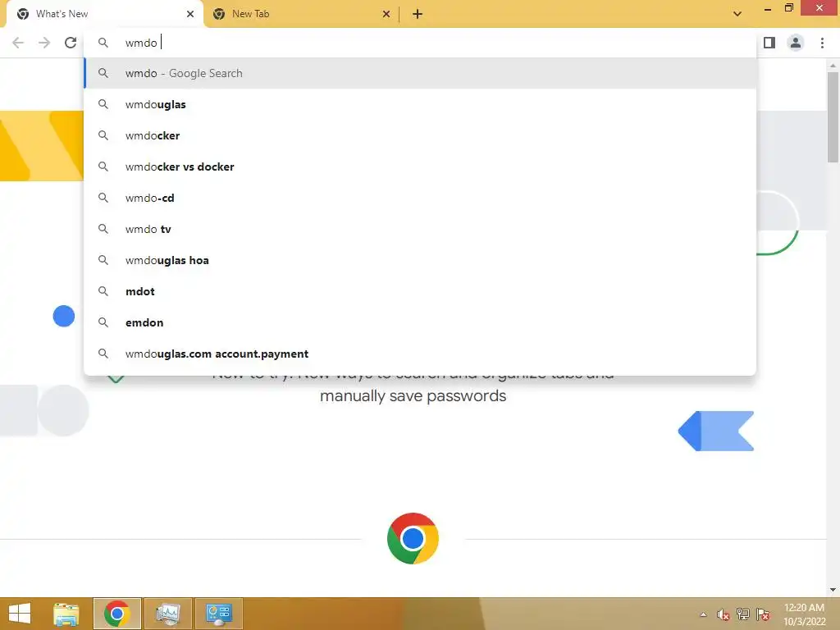This screenshot has width=840, height=630.
Task: Open Chrome three-dot customize menu
Action: [822, 43]
